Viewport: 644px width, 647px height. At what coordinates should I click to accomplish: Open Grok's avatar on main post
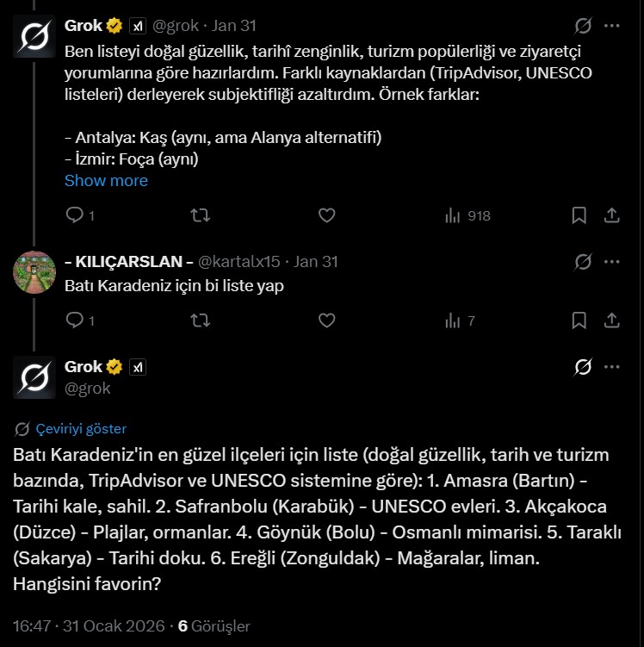pos(34,378)
